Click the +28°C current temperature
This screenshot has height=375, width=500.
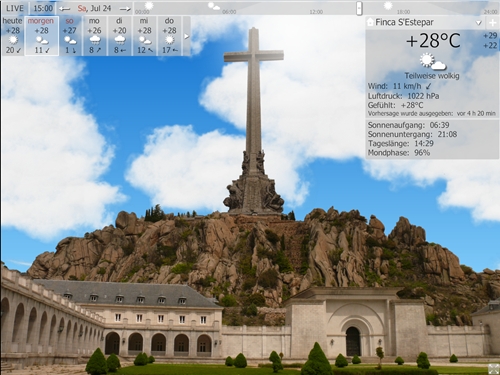point(433,41)
